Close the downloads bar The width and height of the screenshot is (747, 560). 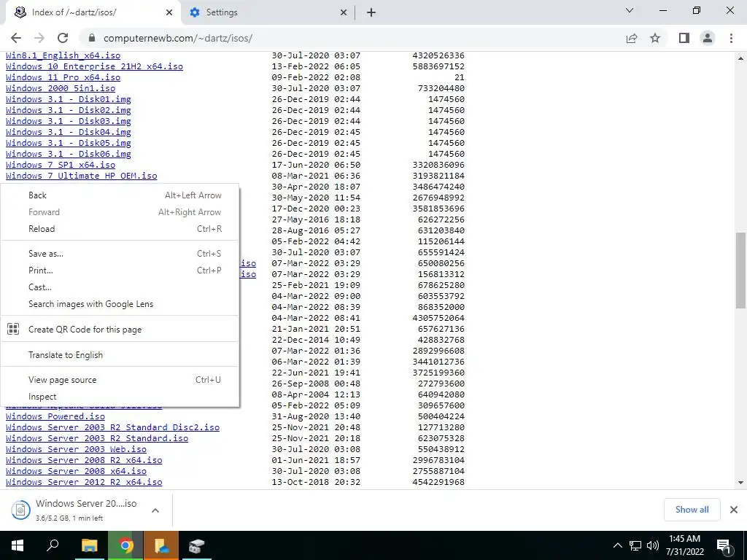734,510
